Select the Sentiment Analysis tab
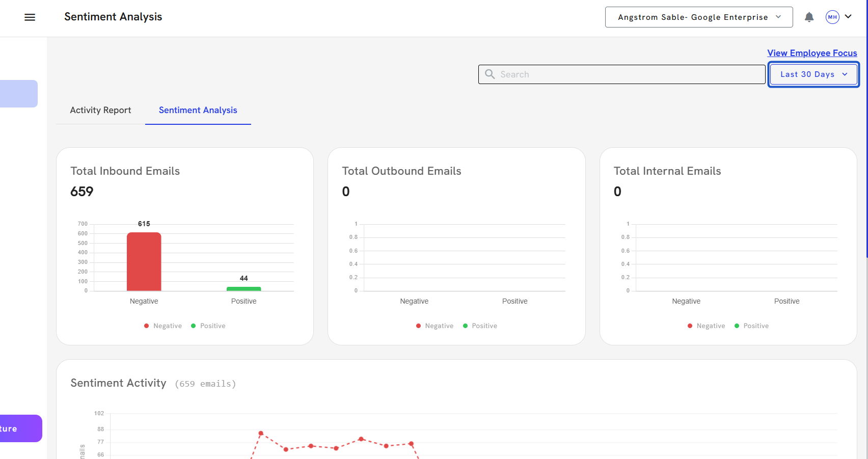Image resolution: width=868 pixels, height=459 pixels. click(x=198, y=110)
